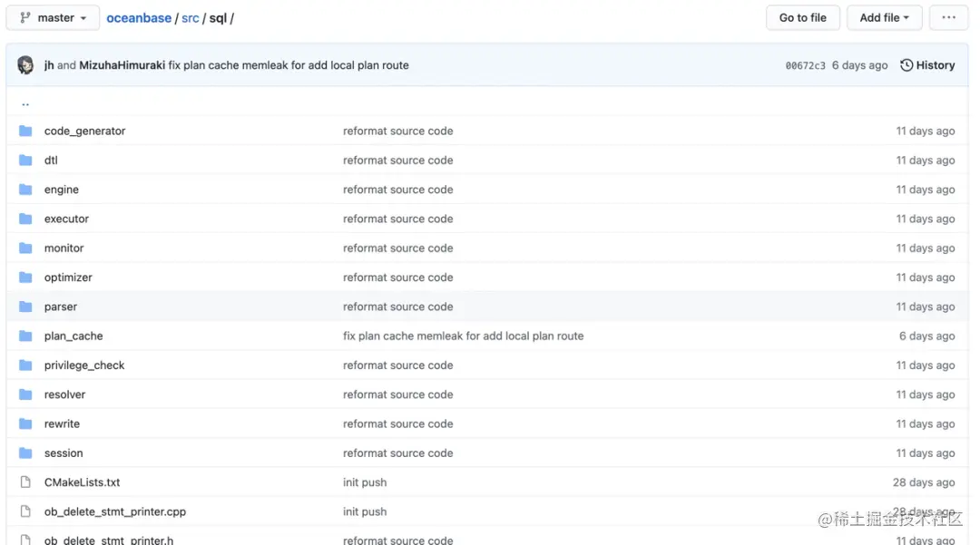Open the commit History link
Image resolution: width=980 pixels, height=545 pixels.
point(927,65)
